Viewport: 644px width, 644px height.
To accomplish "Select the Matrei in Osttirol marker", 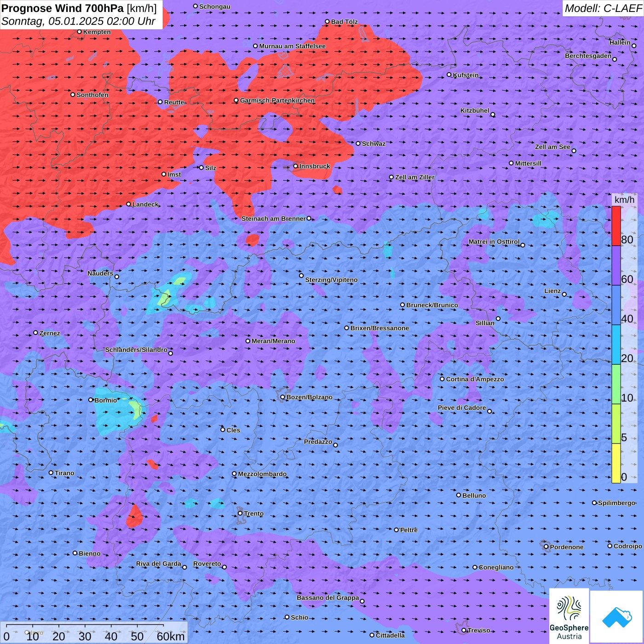I will pyautogui.click(x=523, y=245).
